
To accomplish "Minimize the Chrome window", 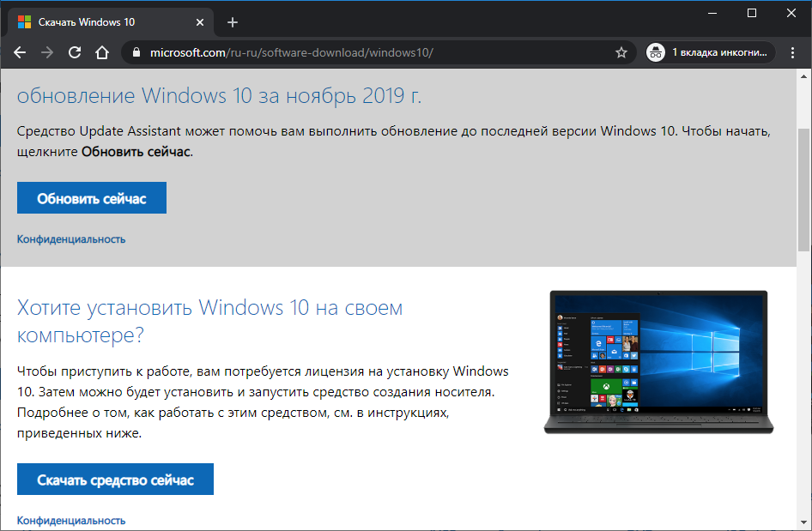I will (x=712, y=13).
